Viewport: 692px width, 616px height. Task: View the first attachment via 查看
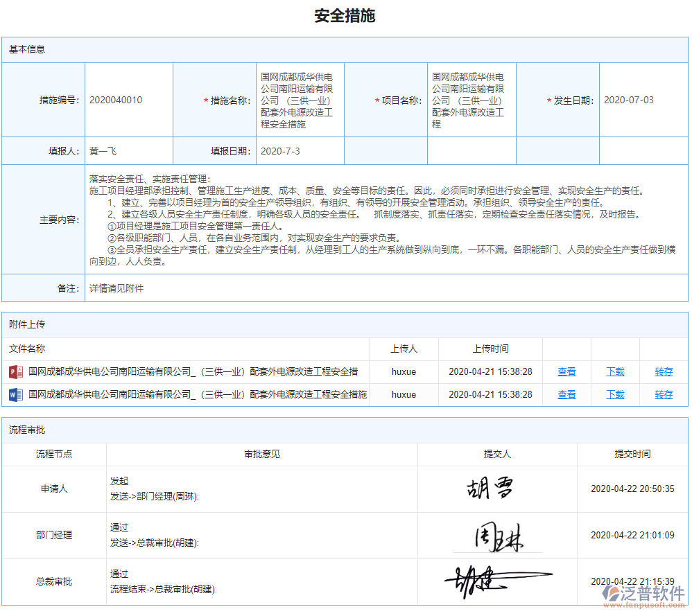coord(566,371)
